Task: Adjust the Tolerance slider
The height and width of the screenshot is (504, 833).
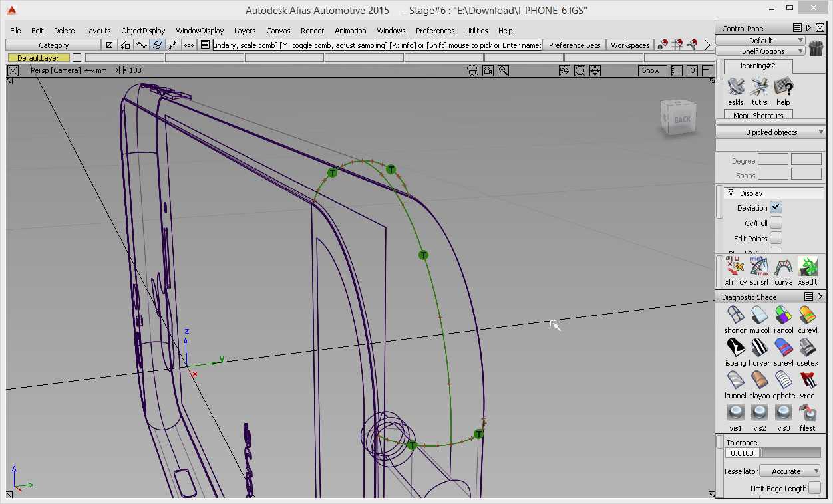Action: [x=791, y=453]
